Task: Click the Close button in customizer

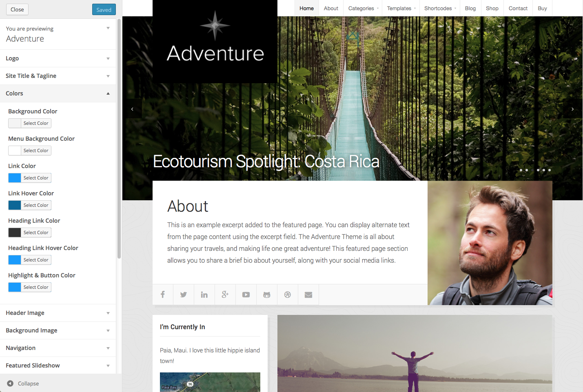Action: pos(17,9)
